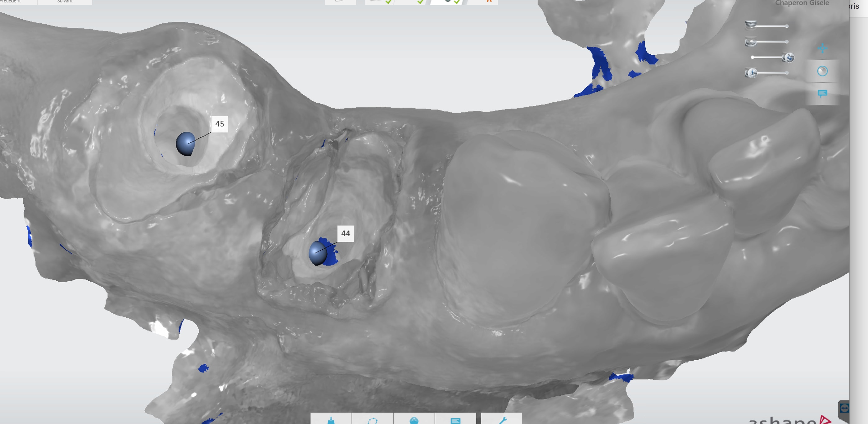Viewport: 868px width, 424px height.
Task: Click the TeamViewer badge at bottom right
Action: click(844, 408)
